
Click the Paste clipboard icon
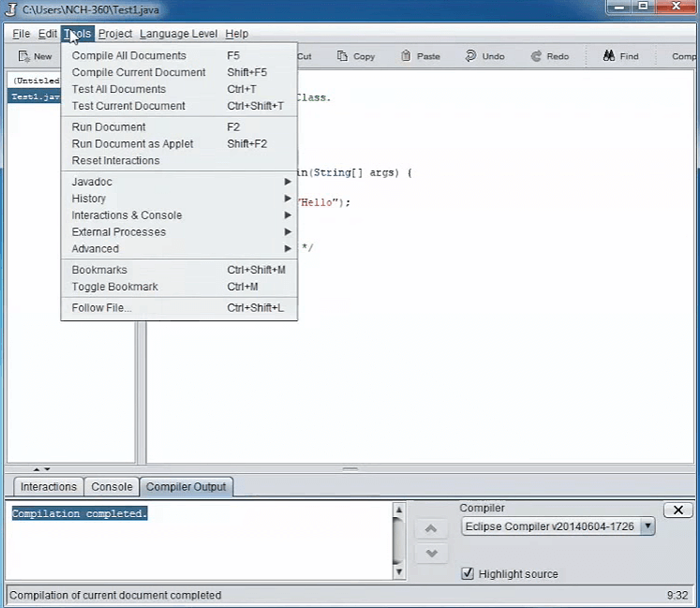click(406, 56)
